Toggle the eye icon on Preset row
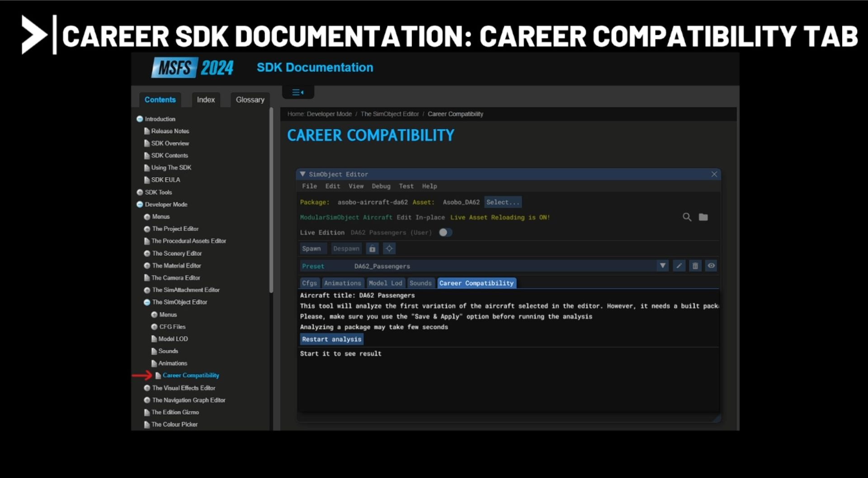The height and width of the screenshot is (478, 868). pos(711,266)
